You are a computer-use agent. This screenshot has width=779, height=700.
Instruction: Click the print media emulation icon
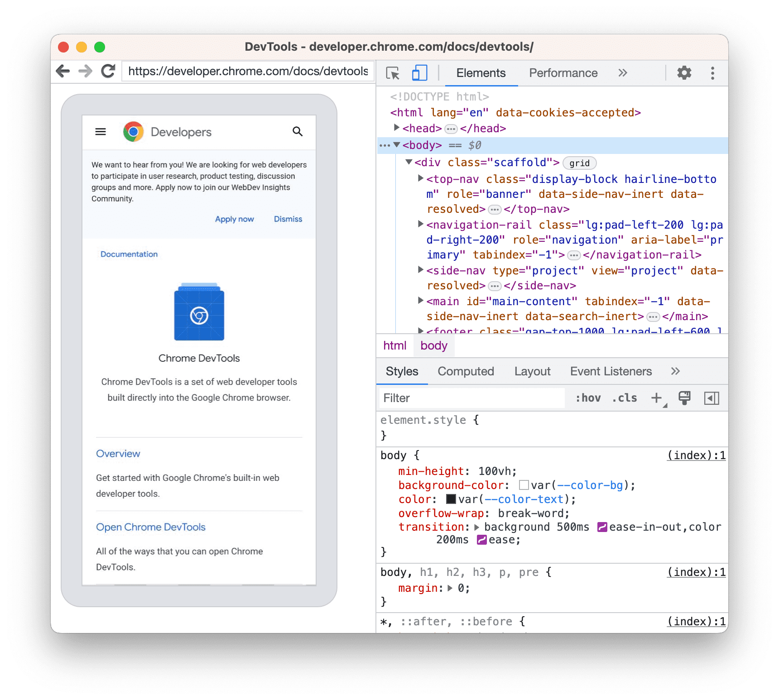684,398
